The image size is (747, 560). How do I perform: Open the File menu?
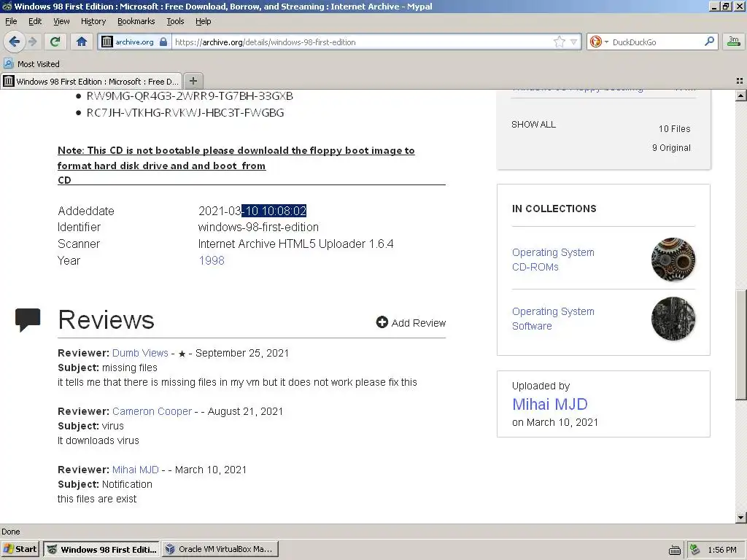tap(11, 21)
